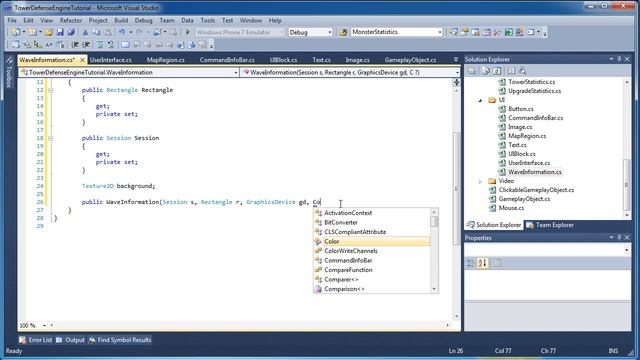Viewport: 640px width, 360px height.
Task: Open the Error List panel
Action: 36,340
